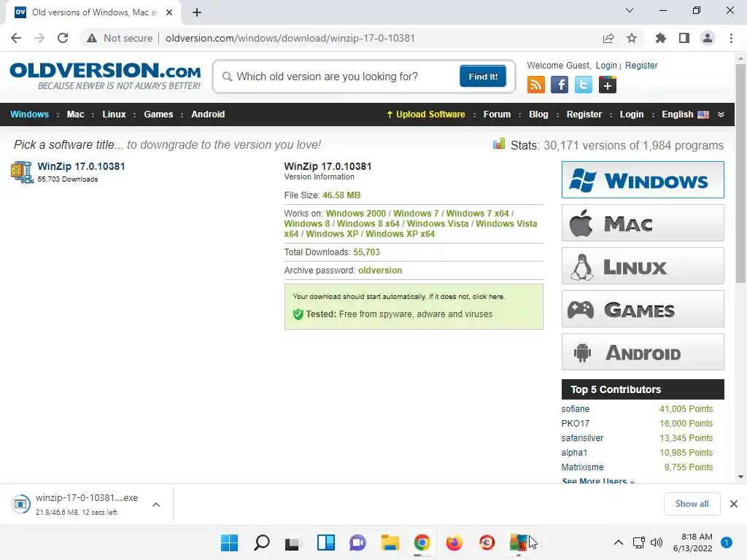Click the browser address bar URL
This screenshot has width=747, height=560.
(x=290, y=38)
